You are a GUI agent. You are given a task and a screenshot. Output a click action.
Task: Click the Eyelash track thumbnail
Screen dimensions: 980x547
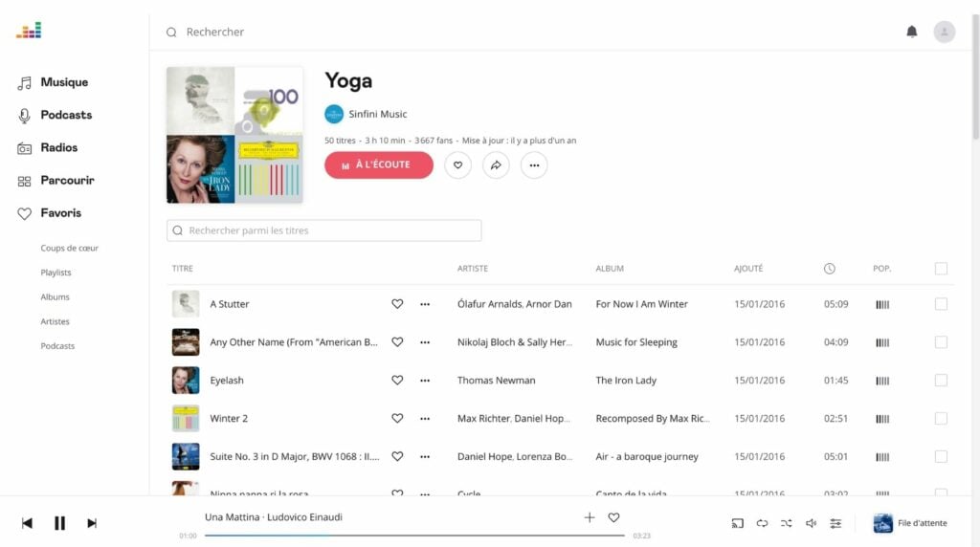186,381
